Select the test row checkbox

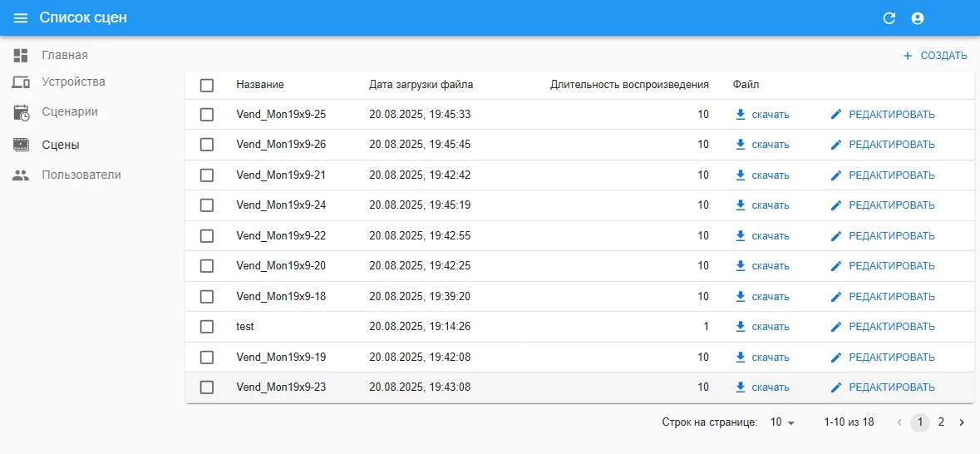[x=207, y=327]
